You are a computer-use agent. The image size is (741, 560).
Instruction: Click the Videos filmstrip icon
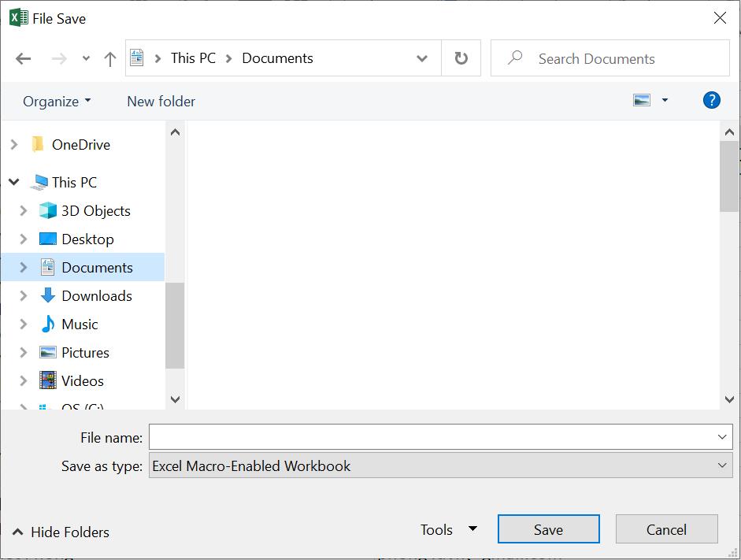point(48,380)
